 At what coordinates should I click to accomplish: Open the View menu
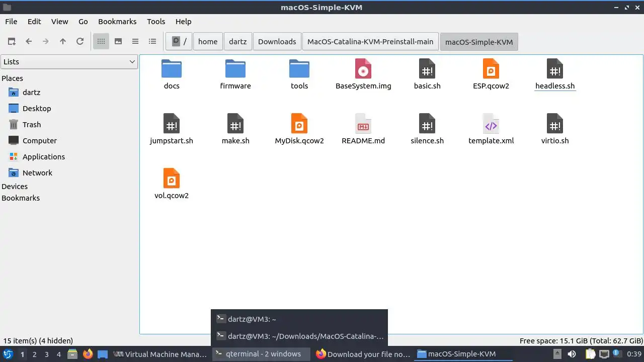[x=59, y=22]
